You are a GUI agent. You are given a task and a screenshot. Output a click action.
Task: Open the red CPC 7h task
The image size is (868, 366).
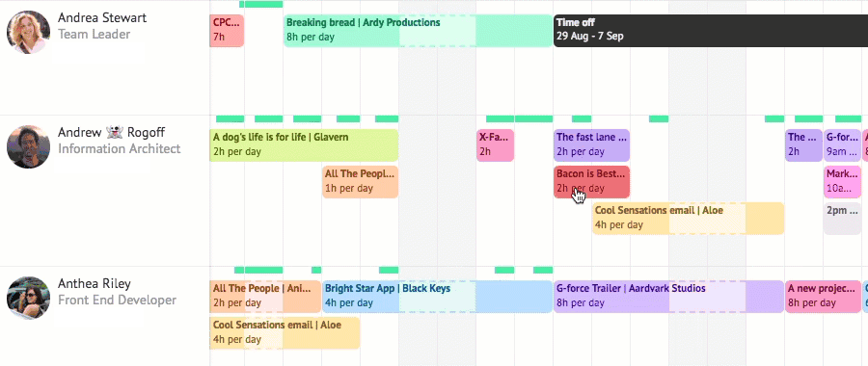(x=227, y=31)
